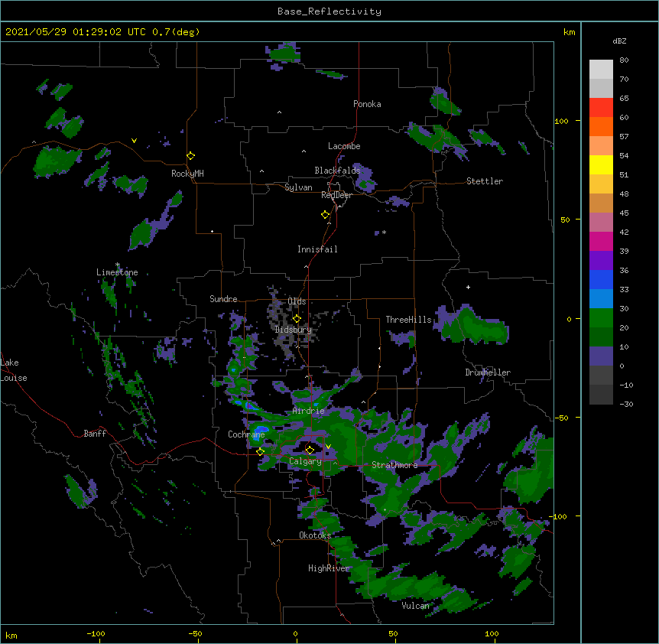Click the Innisfail town label
Viewport: 659px width, 644px height.
[x=317, y=249]
